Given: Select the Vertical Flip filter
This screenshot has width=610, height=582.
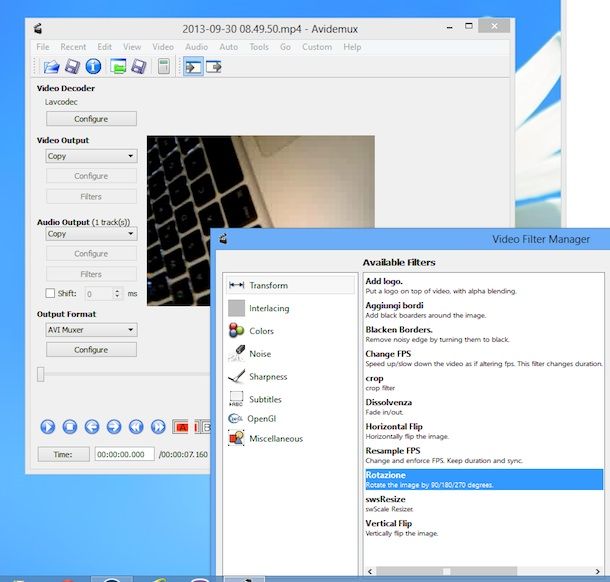Looking at the screenshot, I should 484,528.
